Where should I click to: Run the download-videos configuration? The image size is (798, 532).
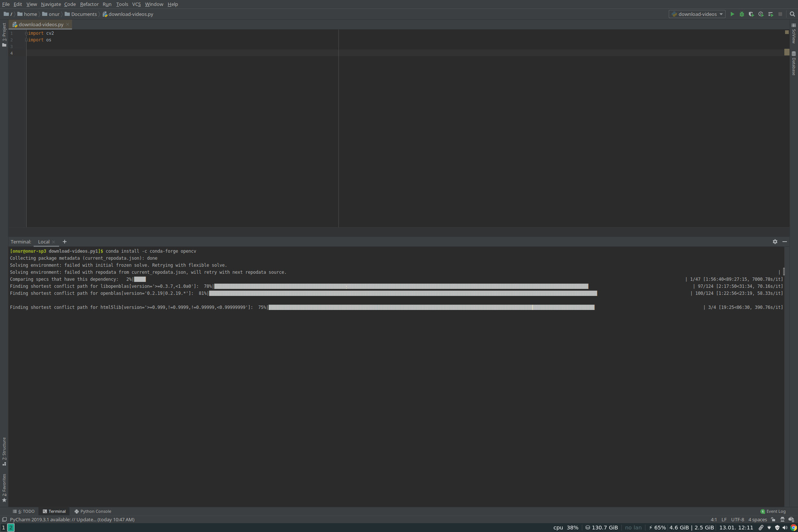[x=732, y=14]
